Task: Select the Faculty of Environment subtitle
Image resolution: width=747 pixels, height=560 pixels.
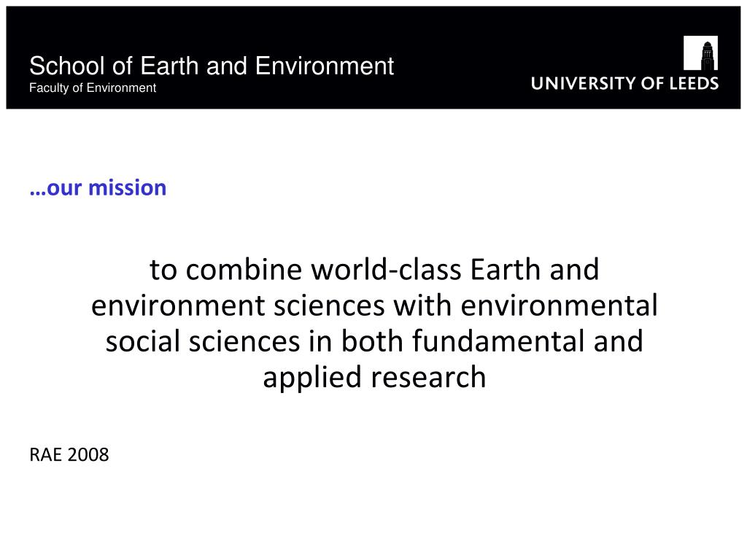Action: (x=93, y=88)
